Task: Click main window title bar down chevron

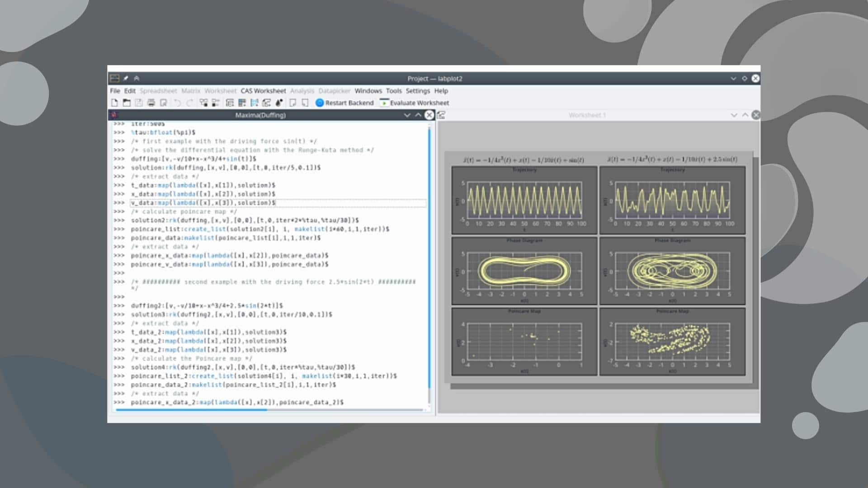Action: point(733,78)
